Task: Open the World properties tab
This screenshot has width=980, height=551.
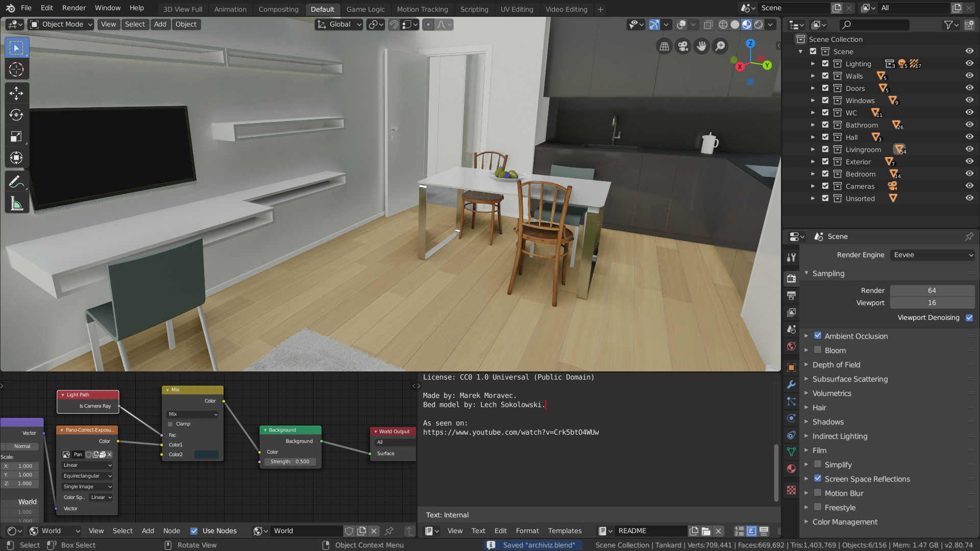Action: coord(791,346)
